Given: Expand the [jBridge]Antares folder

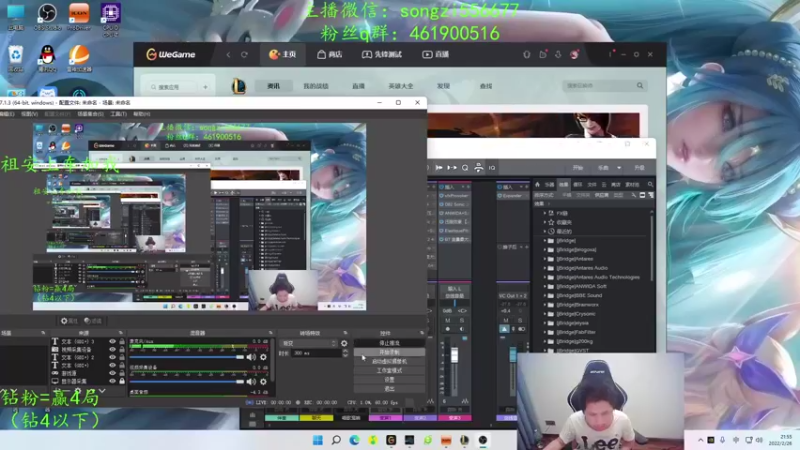Looking at the screenshot, I should (544, 259).
